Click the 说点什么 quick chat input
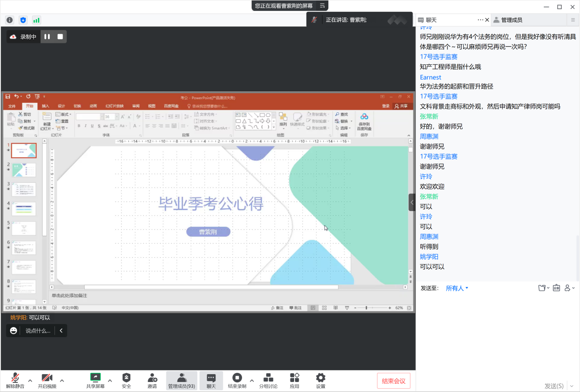 click(x=38, y=331)
